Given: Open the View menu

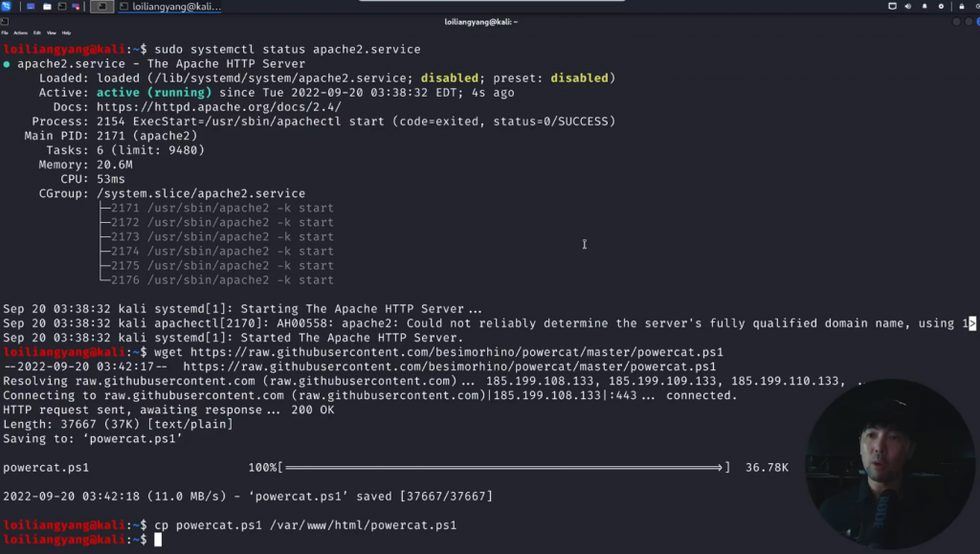Looking at the screenshot, I should pos(52,33).
